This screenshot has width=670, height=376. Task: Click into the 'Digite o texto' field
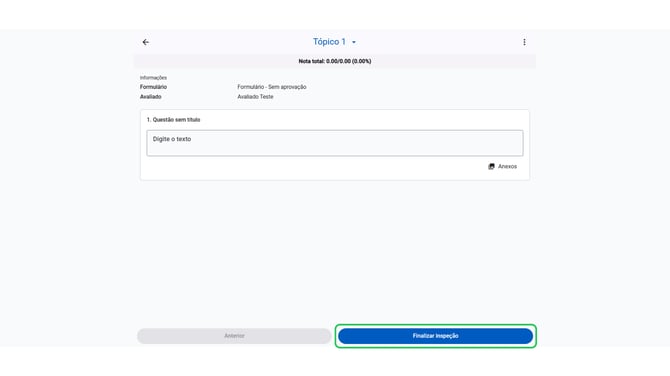click(335, 143)
